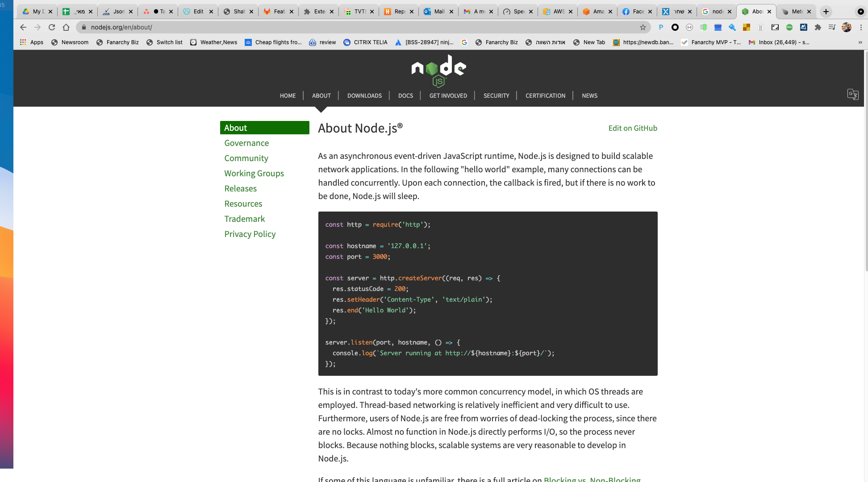Click the address bar URL
This screenshot has height=482, width=868.
coord(121,27)
